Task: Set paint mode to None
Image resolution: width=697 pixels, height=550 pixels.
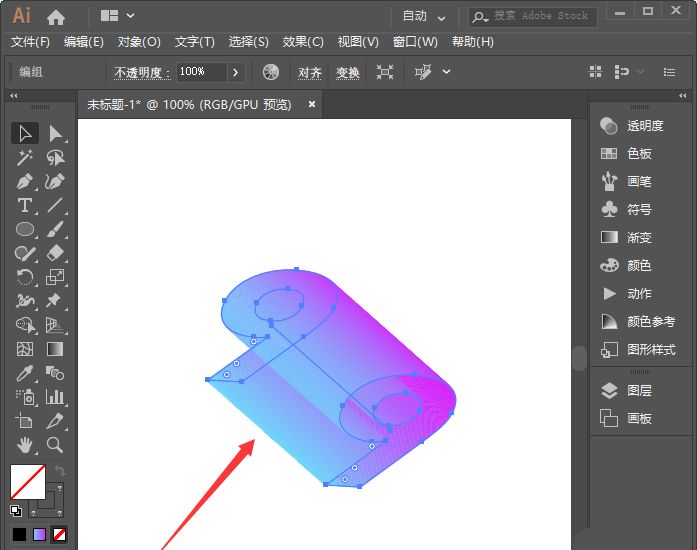Action: 60,535
